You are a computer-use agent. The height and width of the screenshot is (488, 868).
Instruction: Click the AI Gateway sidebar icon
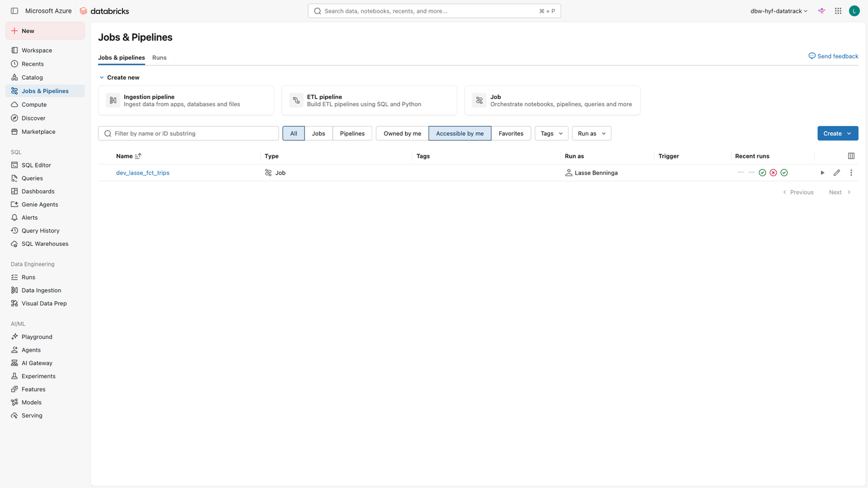(x=14, y=363)
